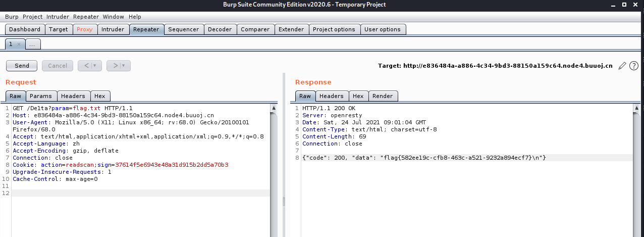Switch to the Dashboard tab

point(25,29)
